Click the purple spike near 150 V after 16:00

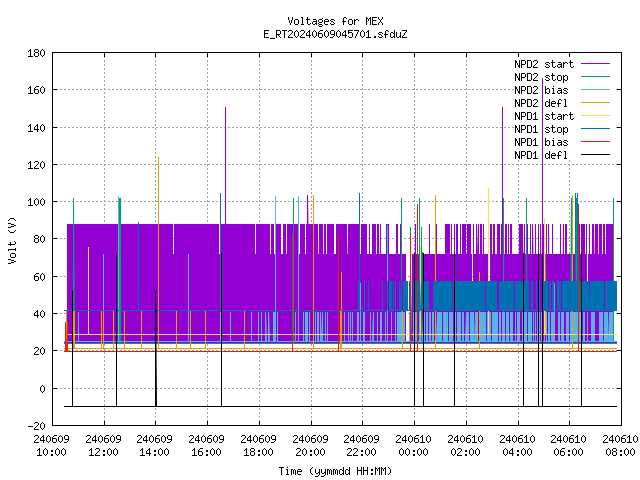pyautogui.click(x=225, y=165)
